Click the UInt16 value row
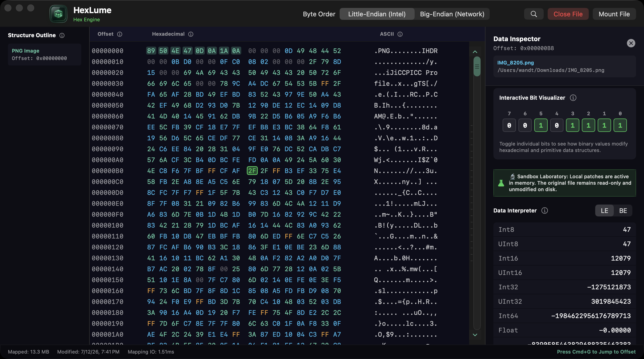Image resolution: width=644 pixels, height=359 pixels. coord(564,273)
